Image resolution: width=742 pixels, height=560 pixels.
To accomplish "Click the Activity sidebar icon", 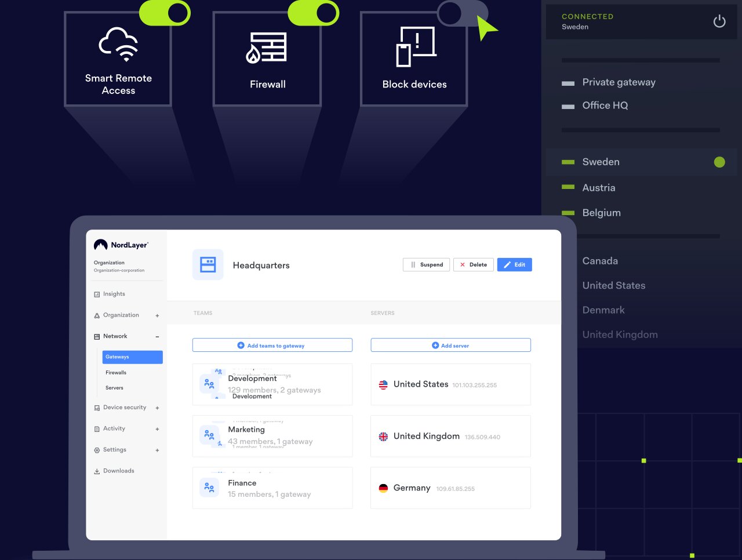I will pos(97,429).
